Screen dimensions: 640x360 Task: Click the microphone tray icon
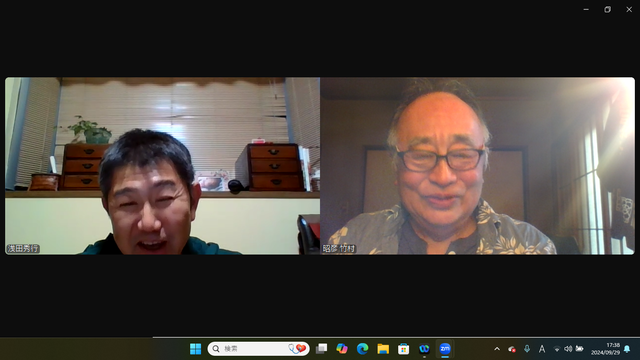click(x=527, y=349)
